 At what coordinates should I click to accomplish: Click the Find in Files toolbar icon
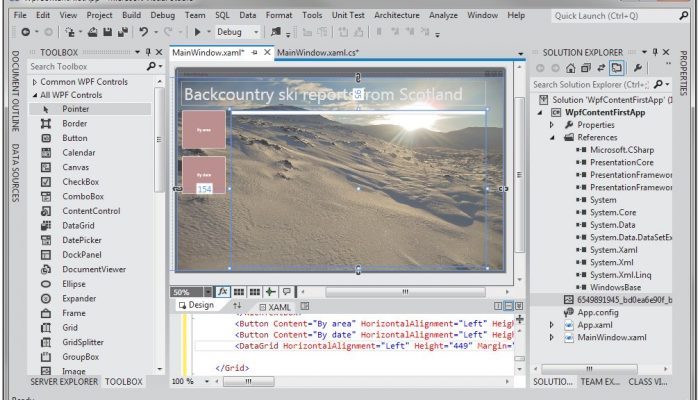[x=276, y=32]
